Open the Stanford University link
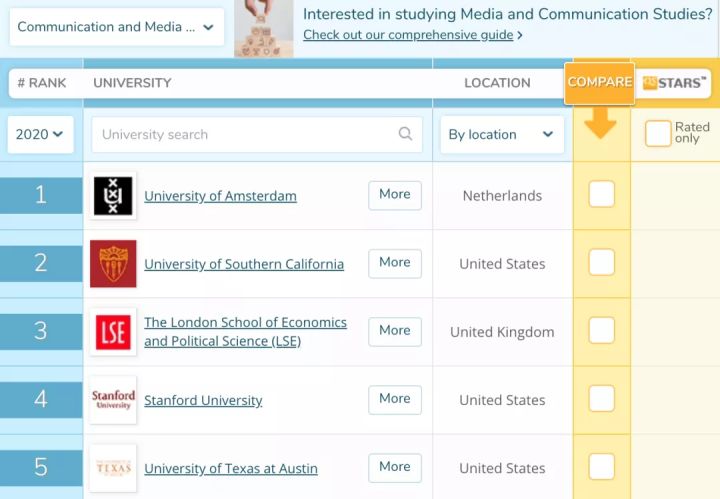Screen dimensions: 720x499 point(203,400)
